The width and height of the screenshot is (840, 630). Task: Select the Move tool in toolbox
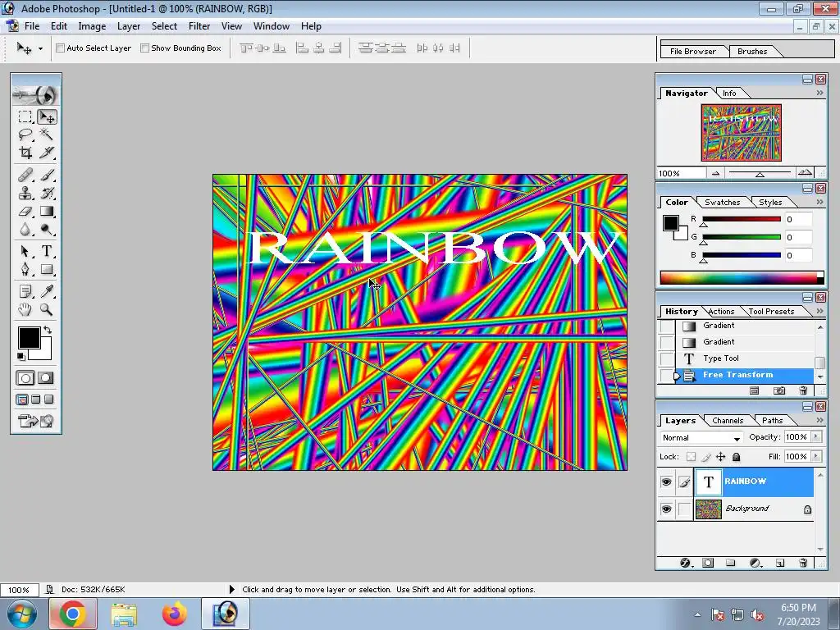pyautogui.click(x=47, y=116)
